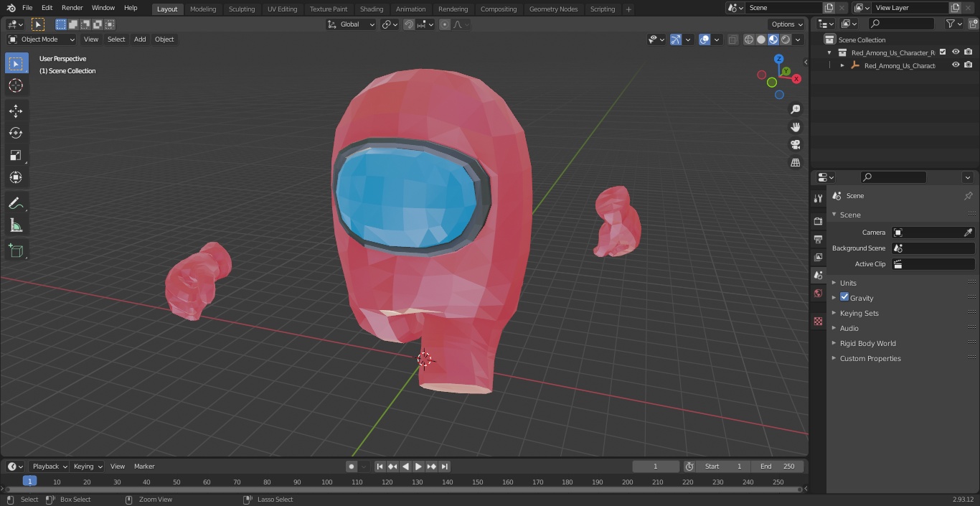Activate the Transform tool
This screenshot has width=980, height=506.
pos(16,177)
